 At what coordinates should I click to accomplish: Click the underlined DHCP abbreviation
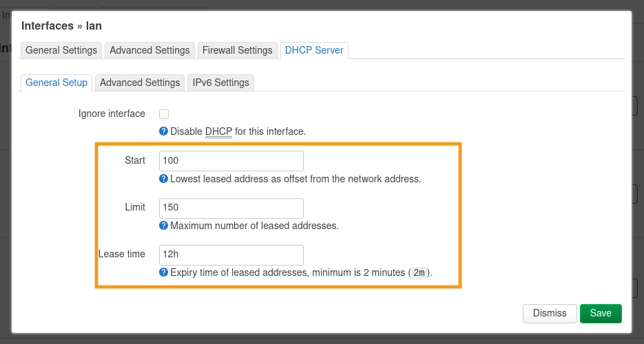pyautogui.click(x=218, y=131)
